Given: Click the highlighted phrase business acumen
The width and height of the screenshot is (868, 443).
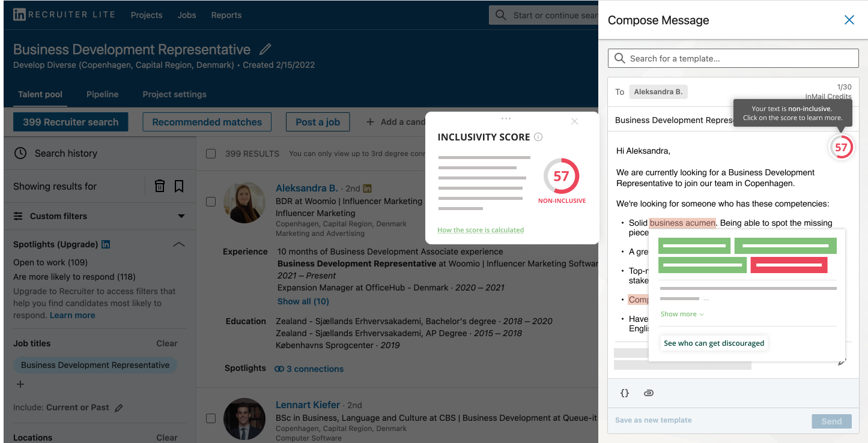Looking at the screenshot, I should [682, 223].
